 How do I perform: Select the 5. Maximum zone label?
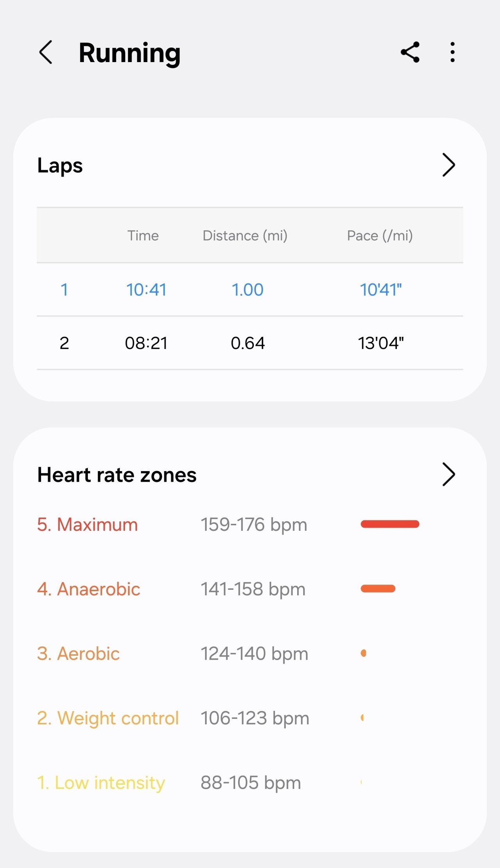87,525
